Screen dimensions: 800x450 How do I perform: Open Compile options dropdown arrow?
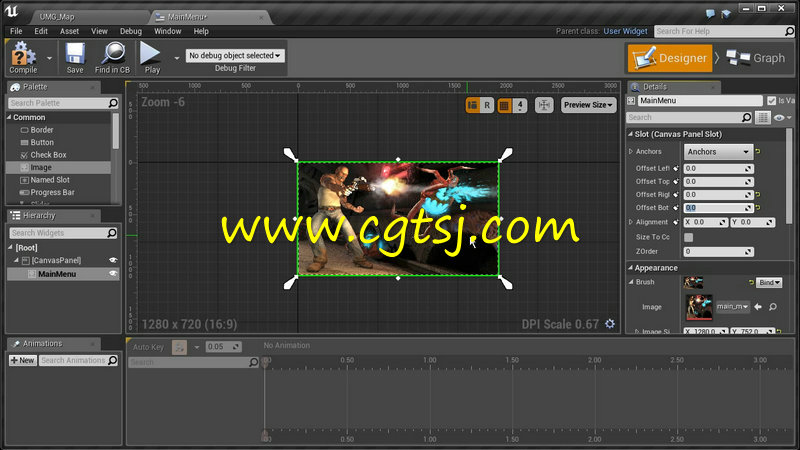coord(49,58)
